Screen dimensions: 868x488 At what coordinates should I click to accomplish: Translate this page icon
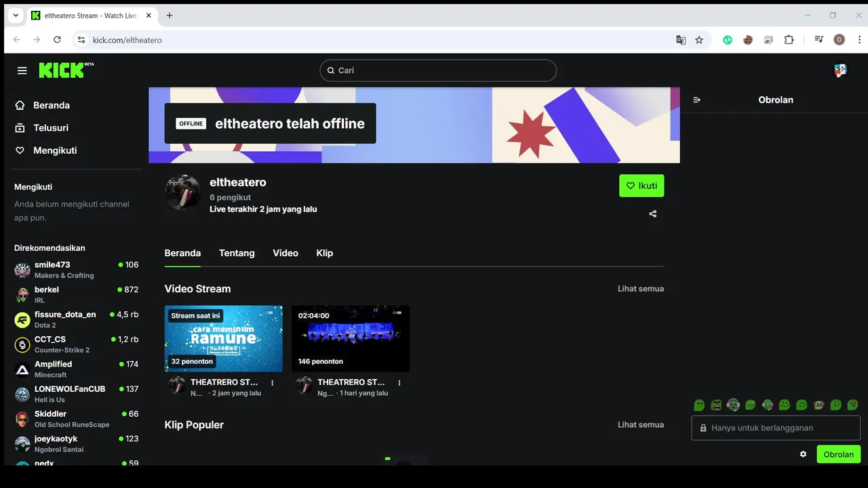click(x=681, y=40)
